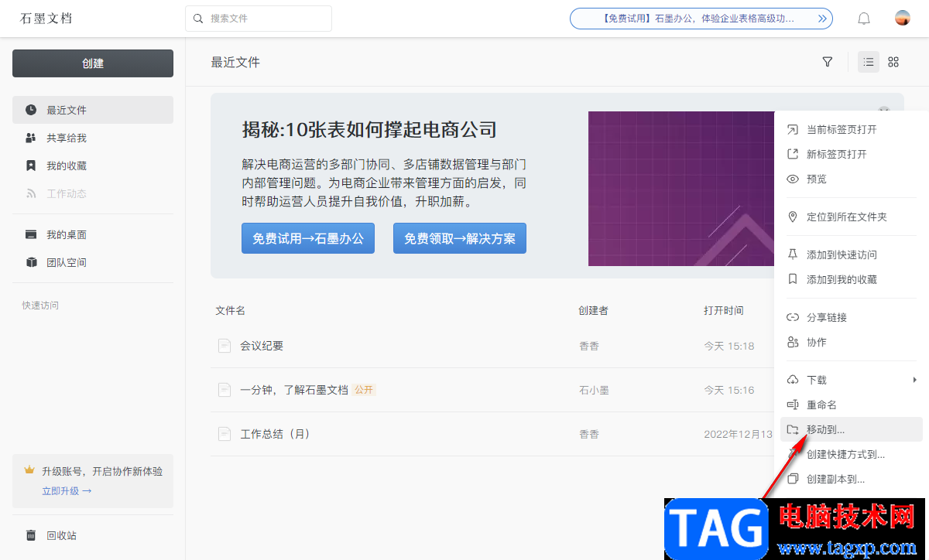The width and height of the screenshot is (929, 560).
Task: Choose 定位到所在文件夹 menu entry
Action: [x=852, y=217]
